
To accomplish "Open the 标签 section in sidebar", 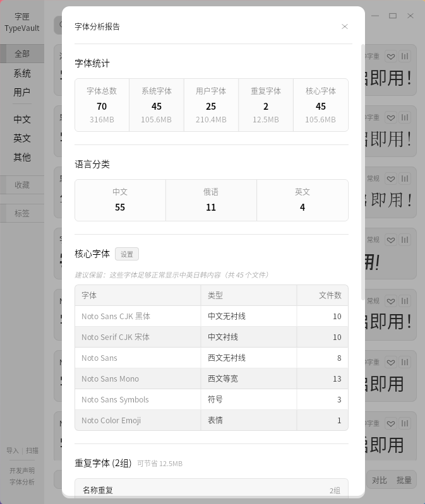I will pyautogui.click(x=22, y=213).
